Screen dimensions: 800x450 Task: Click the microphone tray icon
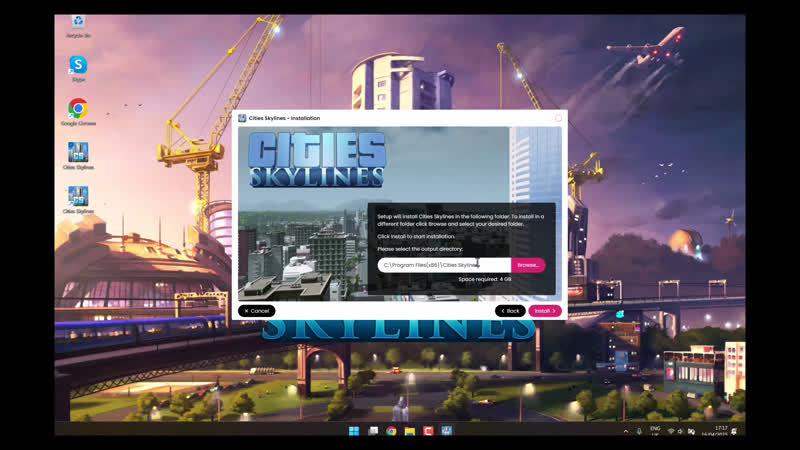coord(639,432)
